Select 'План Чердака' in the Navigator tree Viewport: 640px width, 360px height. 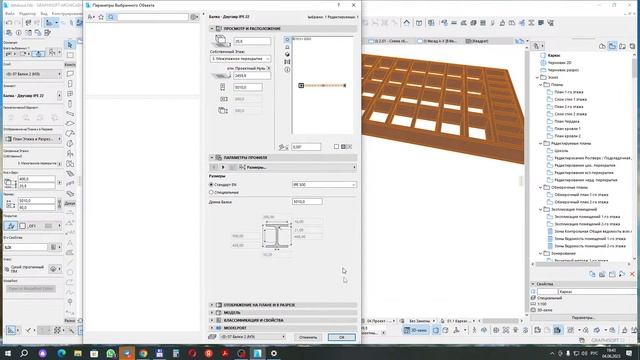tap(567, 122)
